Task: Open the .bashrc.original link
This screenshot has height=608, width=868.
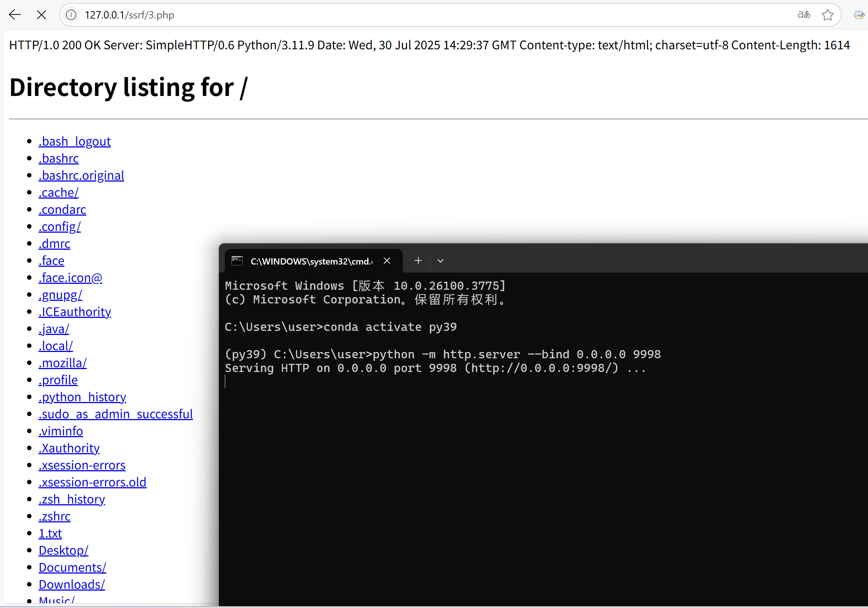Action: tap(81, 176)
